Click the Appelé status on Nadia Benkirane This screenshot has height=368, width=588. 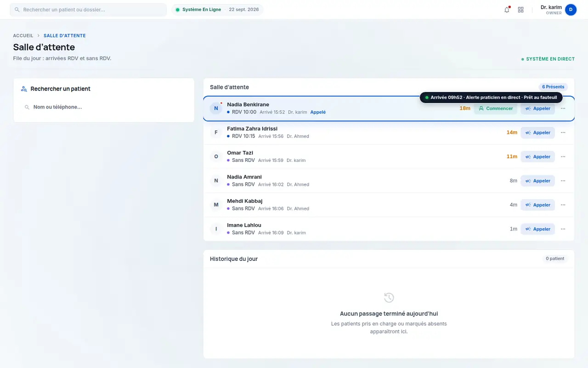318,112
